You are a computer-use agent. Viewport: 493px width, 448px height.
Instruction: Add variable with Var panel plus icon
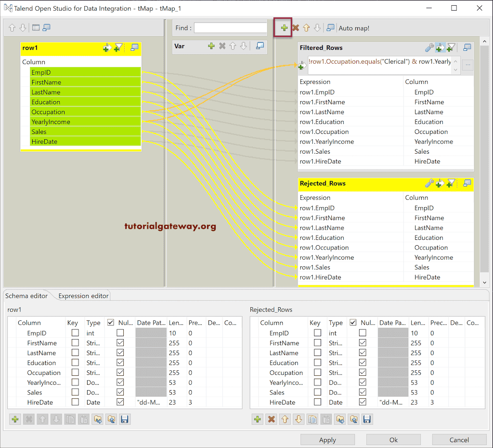[x=211, y=46]
